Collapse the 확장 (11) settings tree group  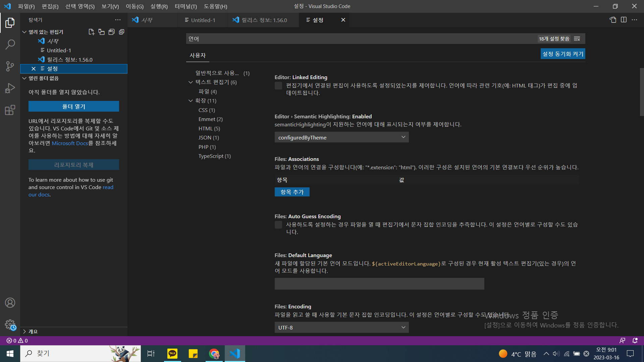pos(191,101)
